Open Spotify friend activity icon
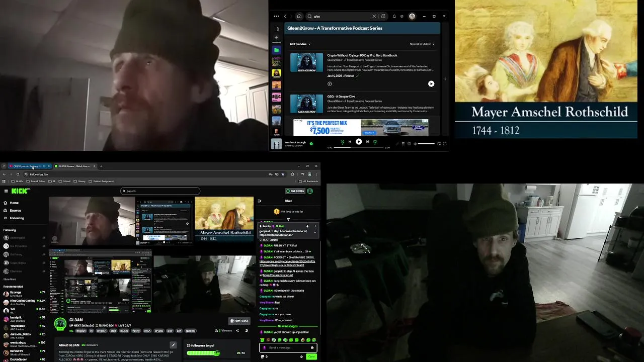Image resolution: width=644 pixels, height=362 pixels. pos(401,16)
